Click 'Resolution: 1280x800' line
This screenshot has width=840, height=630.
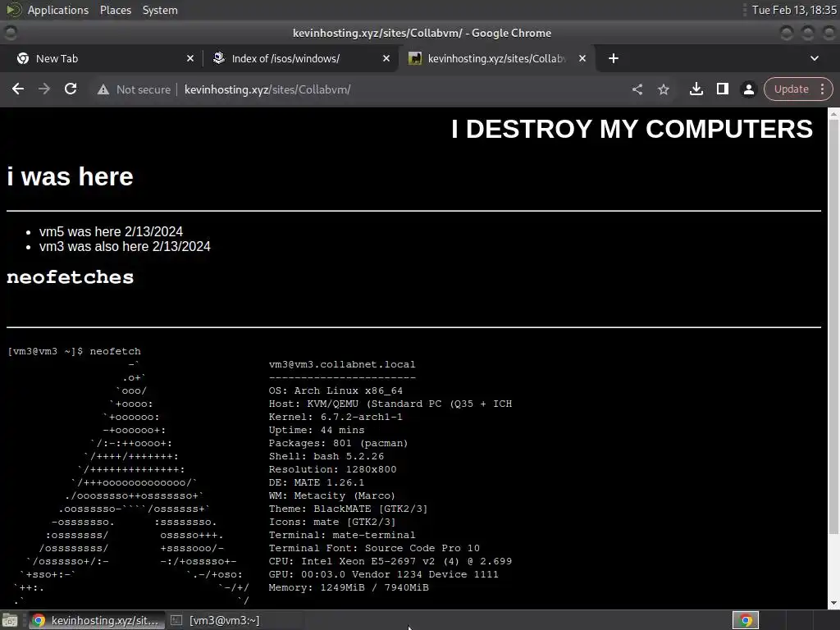pos(333,469)
